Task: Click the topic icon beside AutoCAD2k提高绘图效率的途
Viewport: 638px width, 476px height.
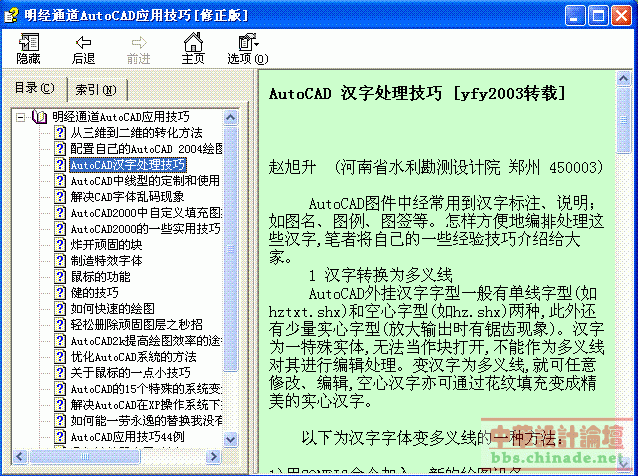Action: 60,341
